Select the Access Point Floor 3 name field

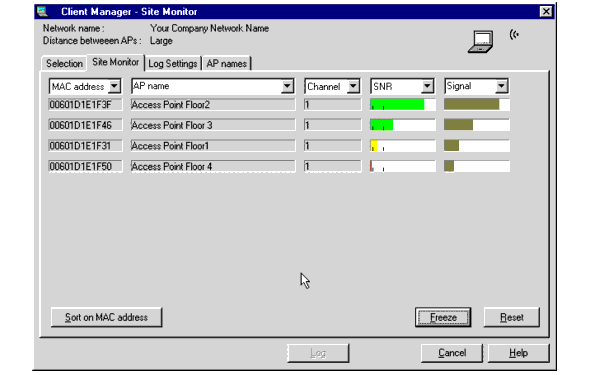pos(213,125)
